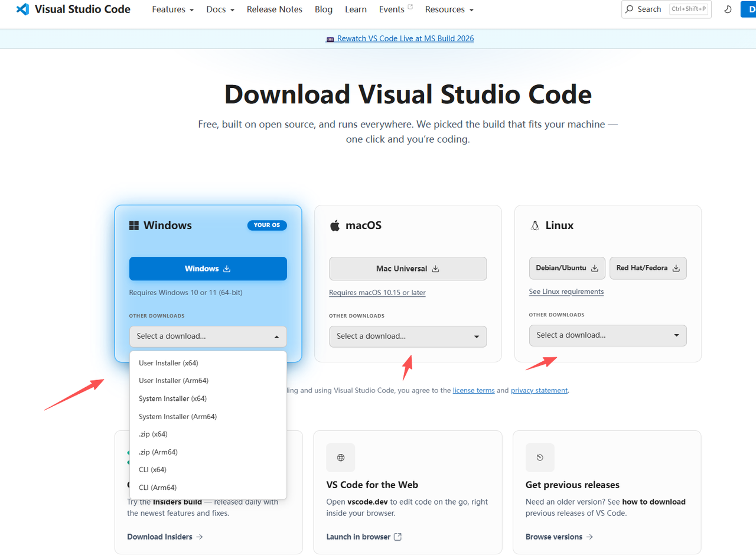Open the Events link

coord(396,9)
